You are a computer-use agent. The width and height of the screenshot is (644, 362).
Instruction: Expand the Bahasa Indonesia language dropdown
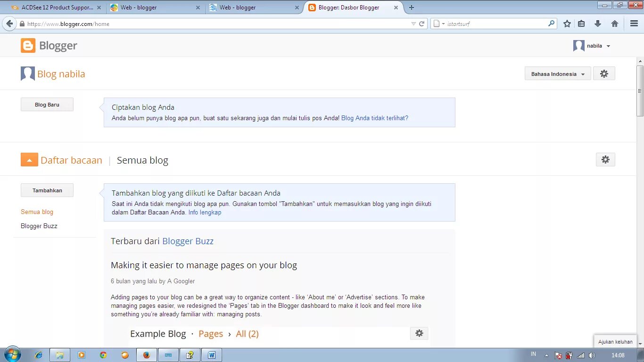(x=558, y=74)
